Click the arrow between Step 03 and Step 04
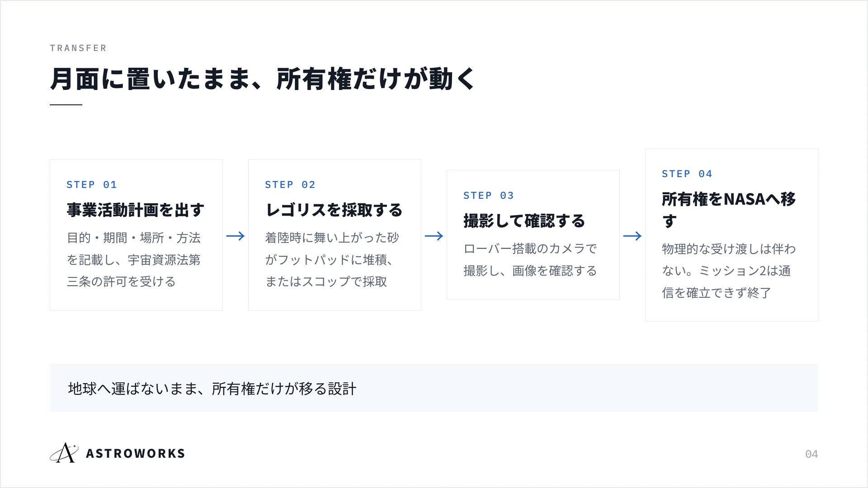 [632, 236]
